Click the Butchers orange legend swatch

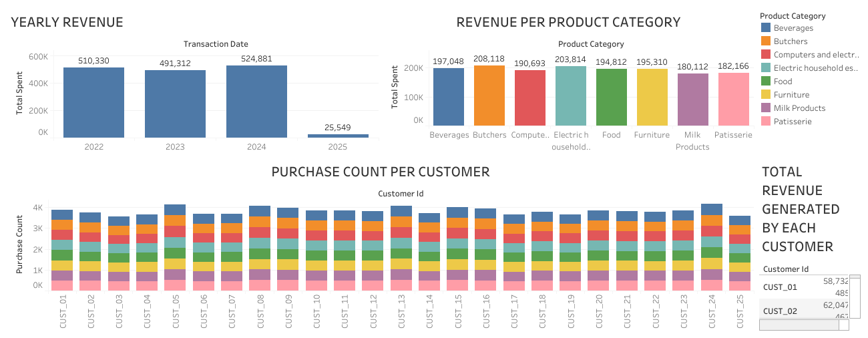pyautogui.click(x=766, y=41)
